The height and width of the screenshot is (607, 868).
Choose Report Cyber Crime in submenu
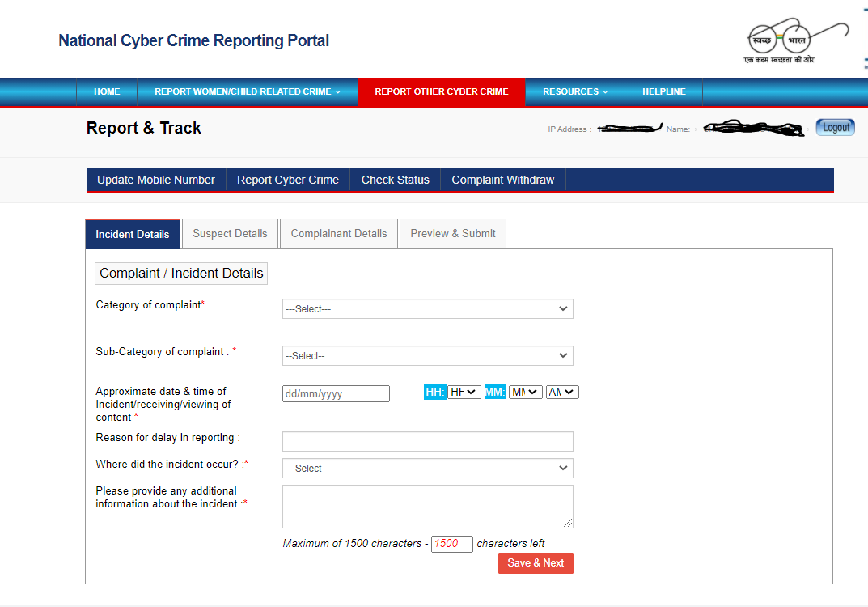tap(288, 180)
